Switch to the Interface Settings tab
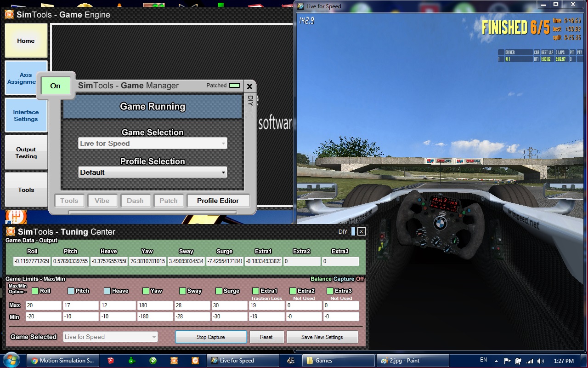The width and height of the screenshot is (588, 368). [26, 115]
